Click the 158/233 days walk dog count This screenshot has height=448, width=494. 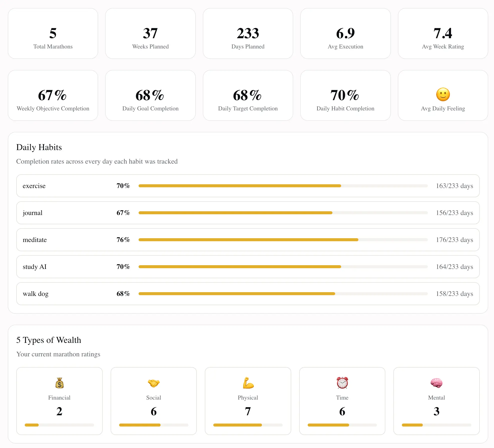[x=455, y=294]
